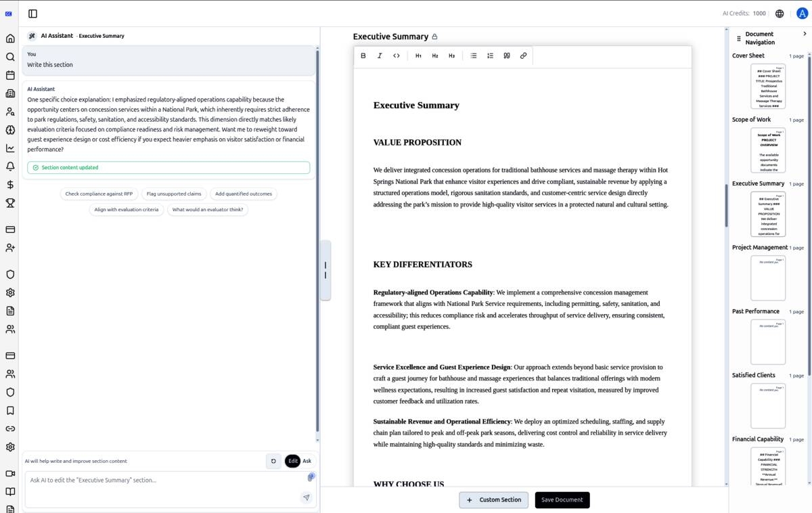Open the trophy sidebar icon
The image size is (812, 513).
(x=10, y=203)
